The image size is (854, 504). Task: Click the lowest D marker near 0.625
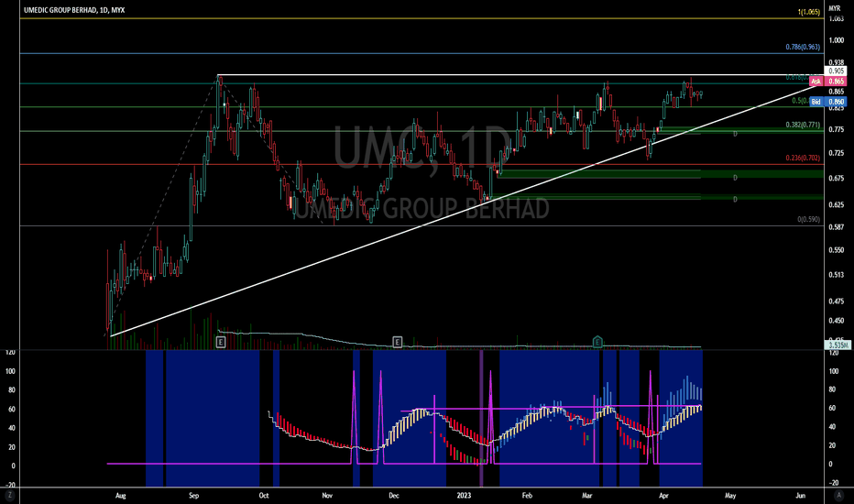click(735, 200)
